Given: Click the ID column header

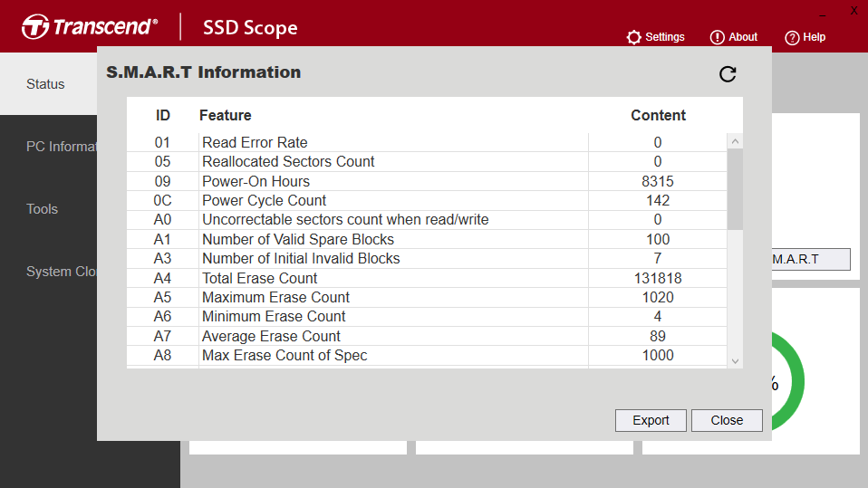Looking at the screenshot, I should pyautogui.click(x=163, y=115).
